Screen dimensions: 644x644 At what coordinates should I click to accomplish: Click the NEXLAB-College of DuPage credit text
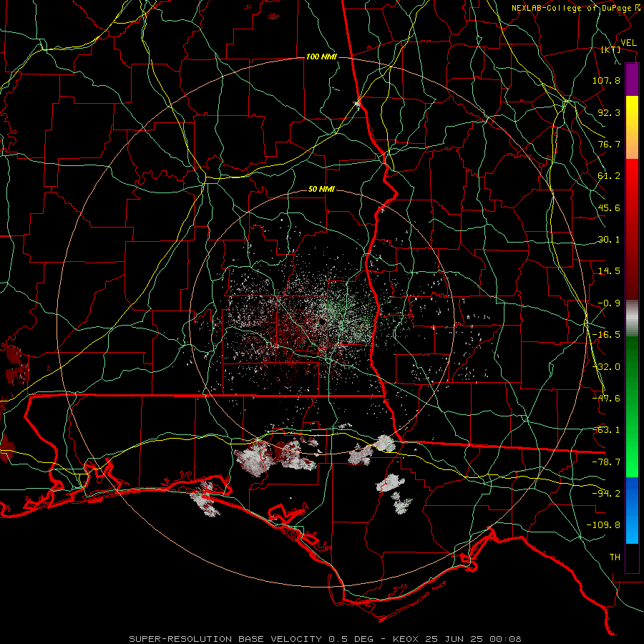[x=571, y=8]
